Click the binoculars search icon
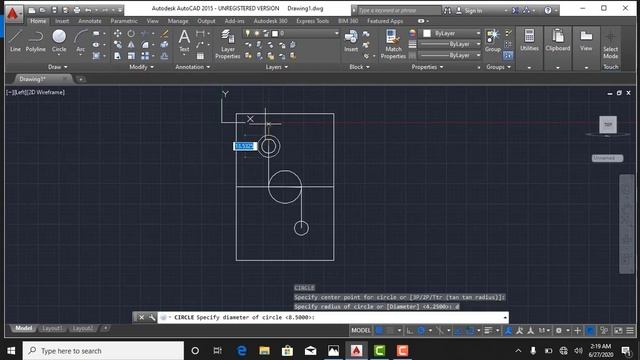 (x=447, y=10)
